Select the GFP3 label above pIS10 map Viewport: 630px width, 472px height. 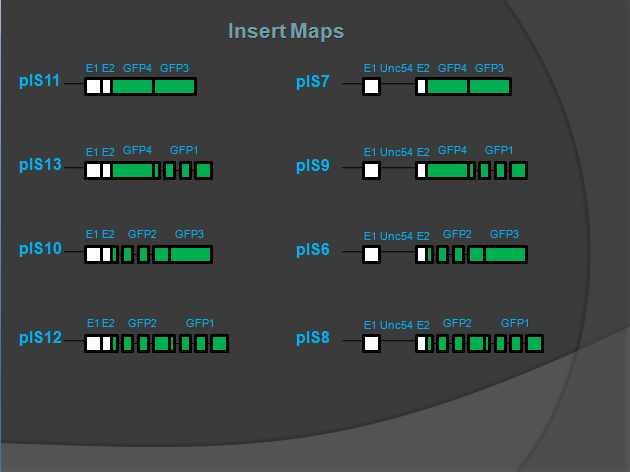click(189, 234)
